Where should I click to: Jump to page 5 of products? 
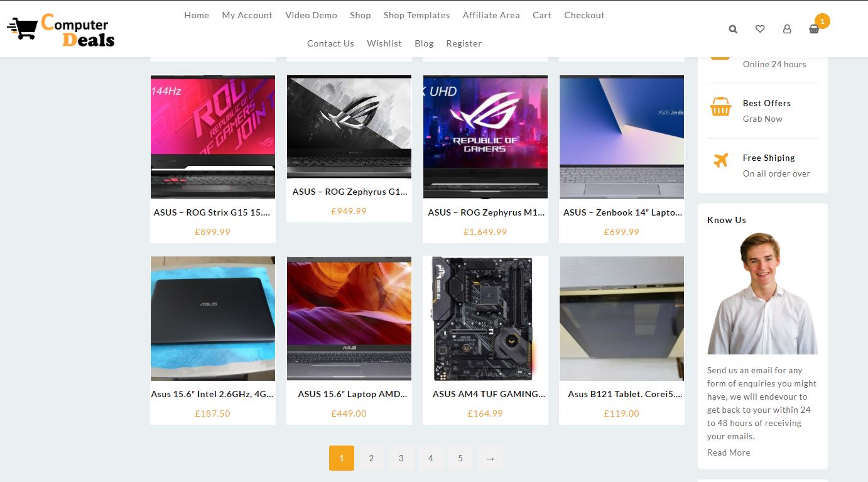coord(460,458)
